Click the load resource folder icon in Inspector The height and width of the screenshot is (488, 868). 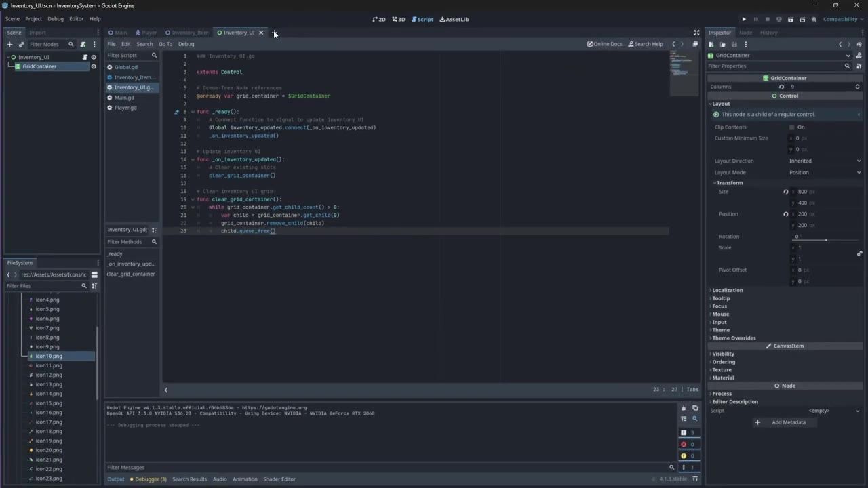coord(723,44)
